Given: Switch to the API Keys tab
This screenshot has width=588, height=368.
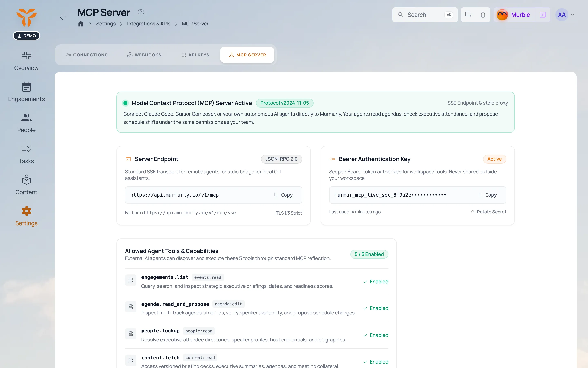Looking at the screenshot, I should pos(195,55).
